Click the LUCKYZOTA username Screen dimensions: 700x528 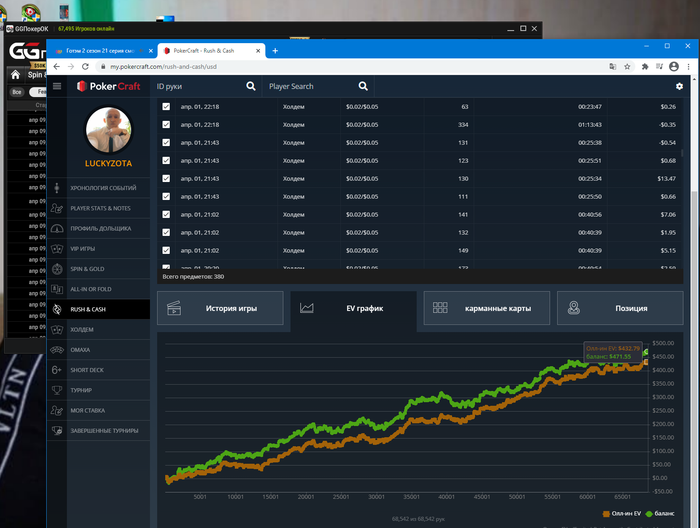click(108, 163)
